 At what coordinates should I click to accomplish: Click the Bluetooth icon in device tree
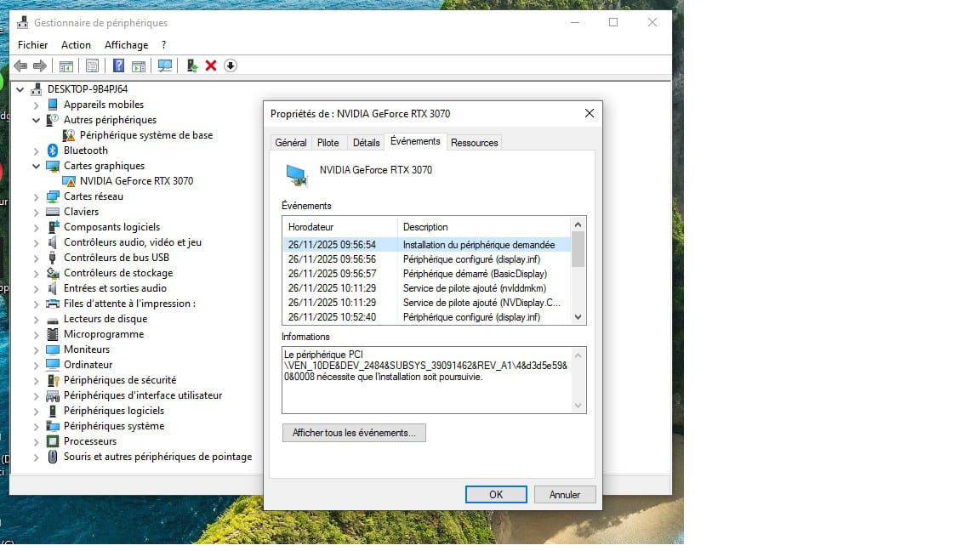[x=53, y=151]
